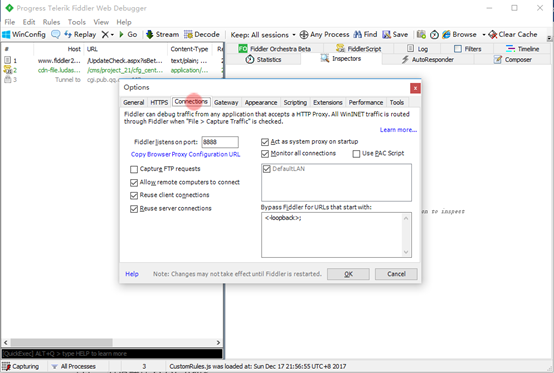The height and width of the screenshot is (373, 554).
Task: Open the AutoResponder tab
Action: (x=427, y=59)
